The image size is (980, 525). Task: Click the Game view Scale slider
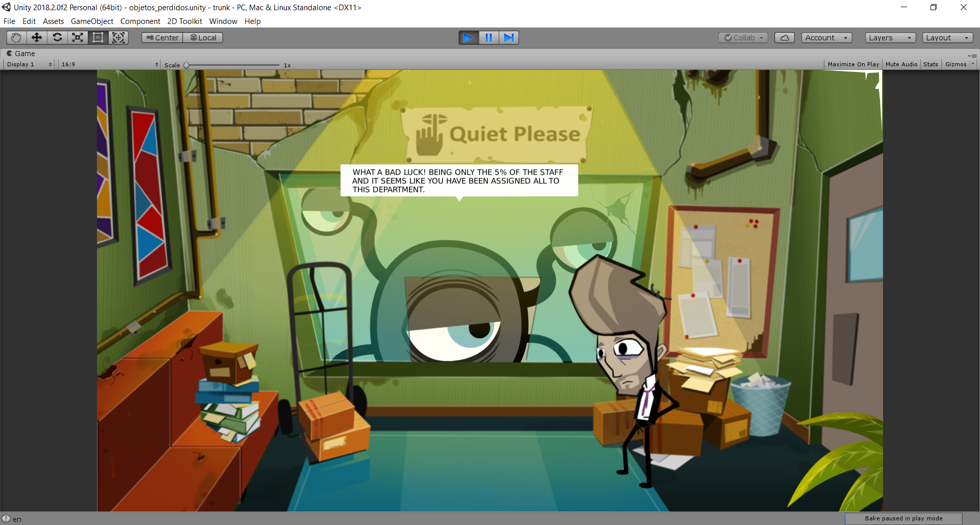tap(233, 65)
